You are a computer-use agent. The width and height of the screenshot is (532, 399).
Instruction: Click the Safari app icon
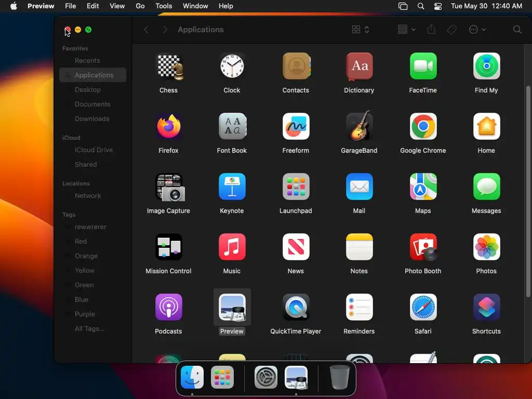[423, 307]
